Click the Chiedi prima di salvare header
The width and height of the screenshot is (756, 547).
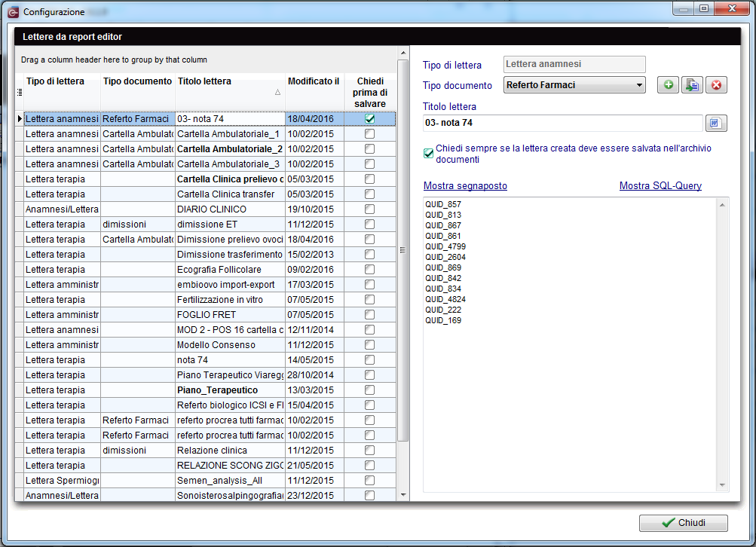370,92
